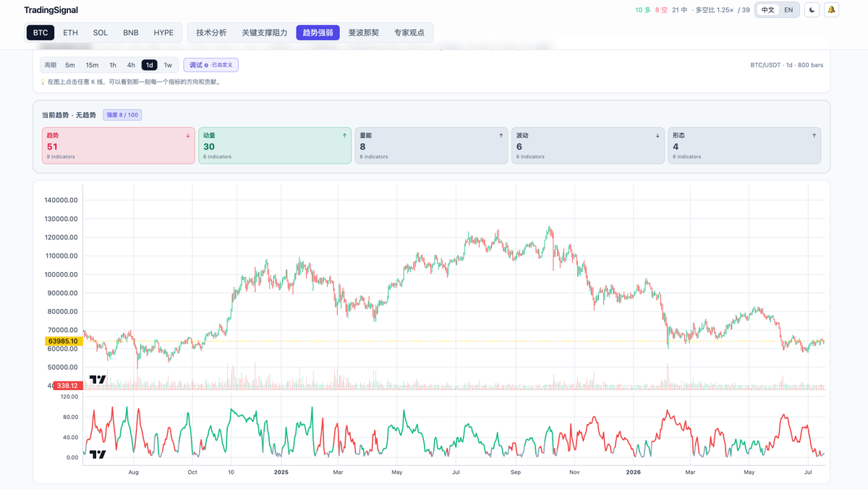
Task: Click the Aug time axis marker
Action: pyautogui.click(x=134, y=472)
